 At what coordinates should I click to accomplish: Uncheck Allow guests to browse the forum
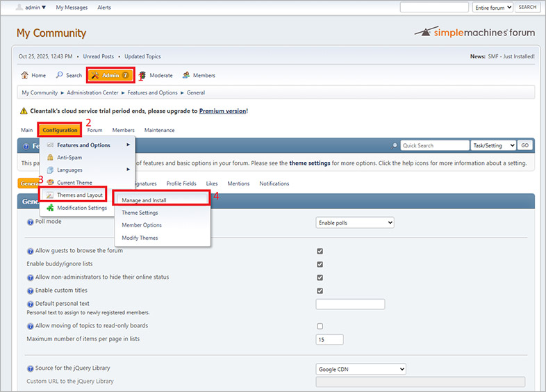coord(320,251)
